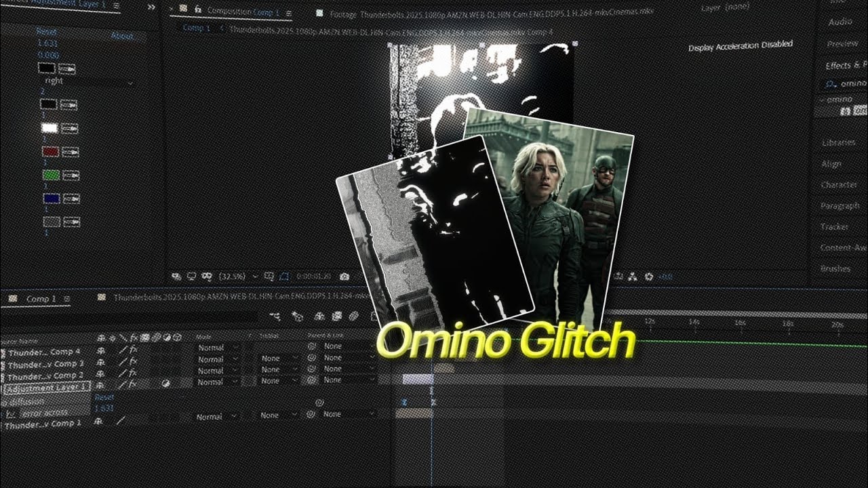Click the eyedropper beside the blue color swatch
This screenshot has height=488, width=868.
click(70, 199)
